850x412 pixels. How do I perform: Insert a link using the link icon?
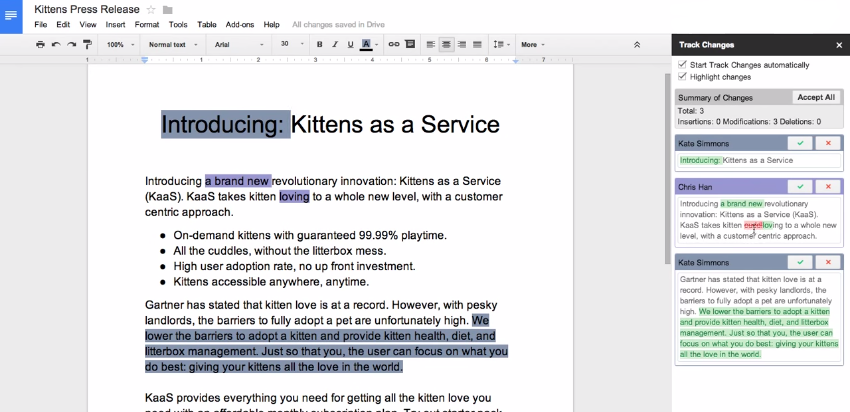(x=393, y=44)
